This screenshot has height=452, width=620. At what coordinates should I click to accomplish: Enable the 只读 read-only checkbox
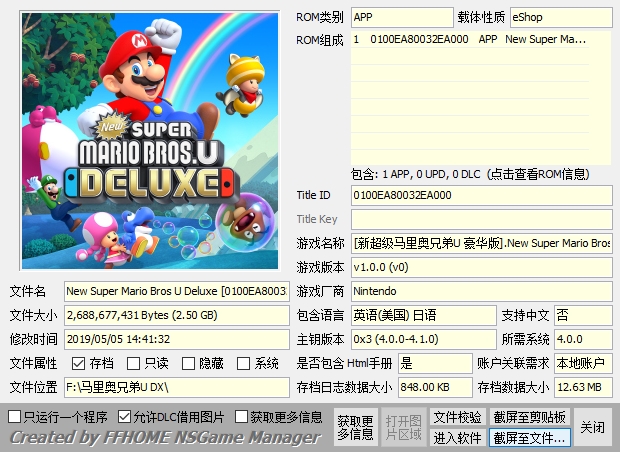click(134, 363)
